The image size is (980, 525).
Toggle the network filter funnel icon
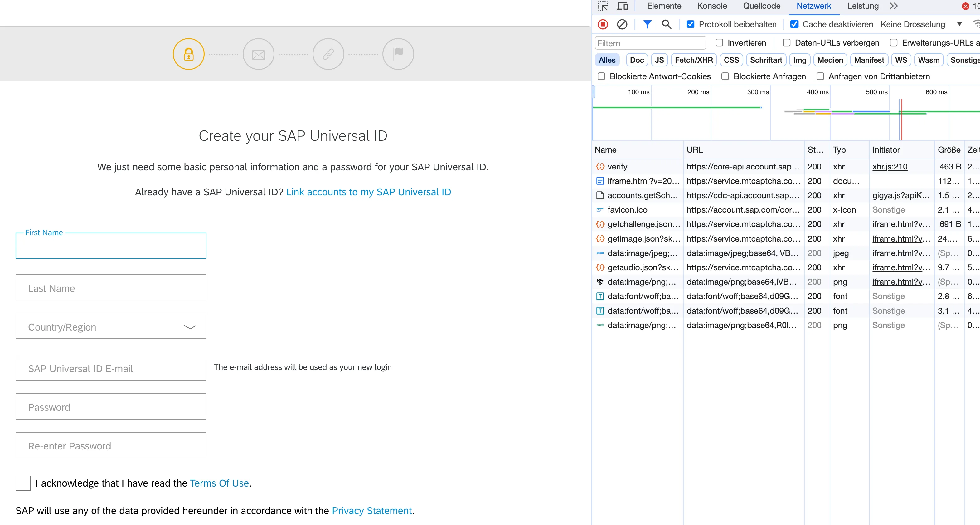click(647, 24)
